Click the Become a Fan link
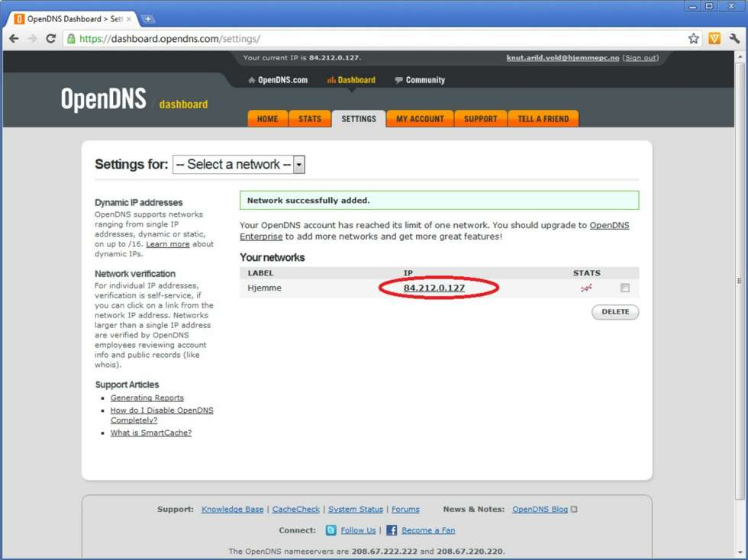The width and height of the screenshot is (748, 560). point(428,530)
